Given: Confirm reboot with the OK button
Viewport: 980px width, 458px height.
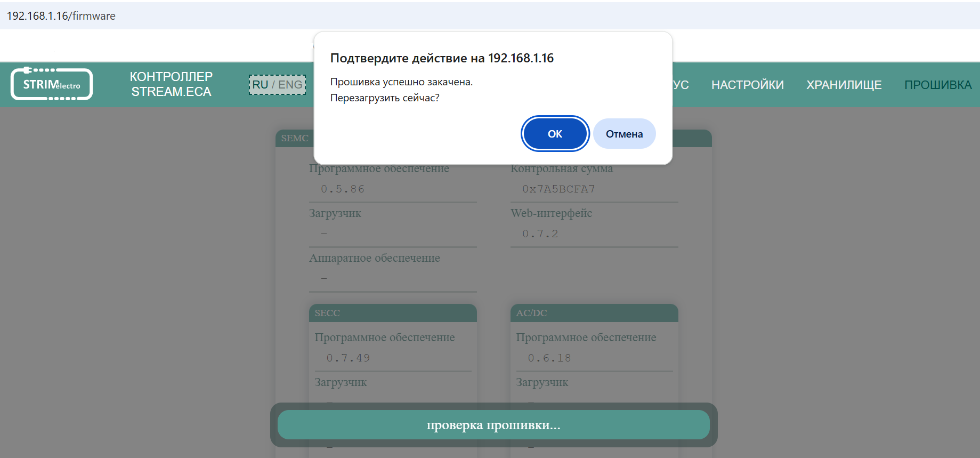Looking at the screenshot, I should (555, 134).
